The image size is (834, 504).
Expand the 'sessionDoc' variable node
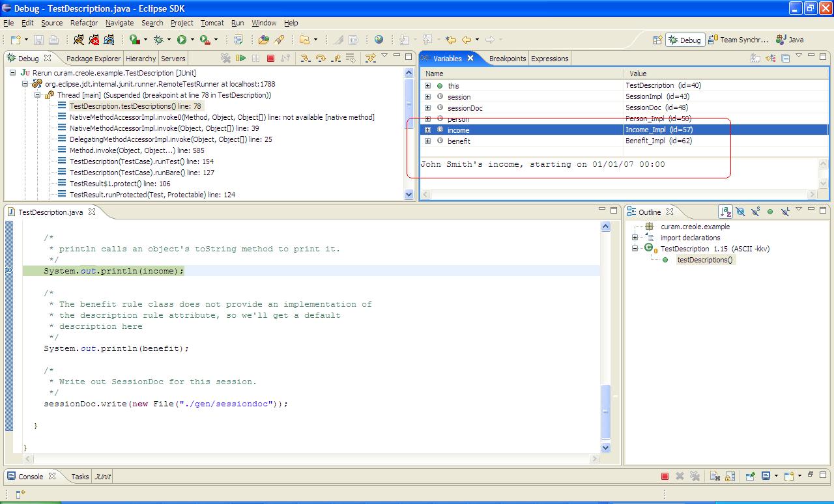[x=427, y=108]
